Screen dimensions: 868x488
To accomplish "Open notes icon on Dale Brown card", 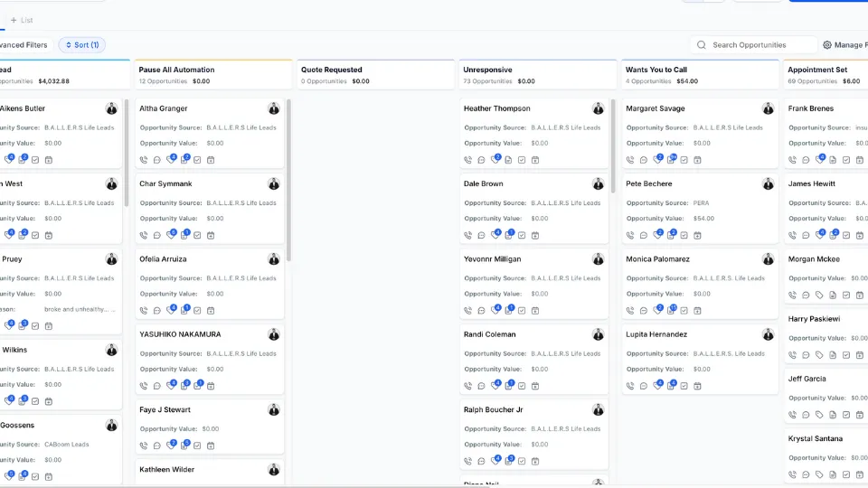I will click(x=509, y=235).
